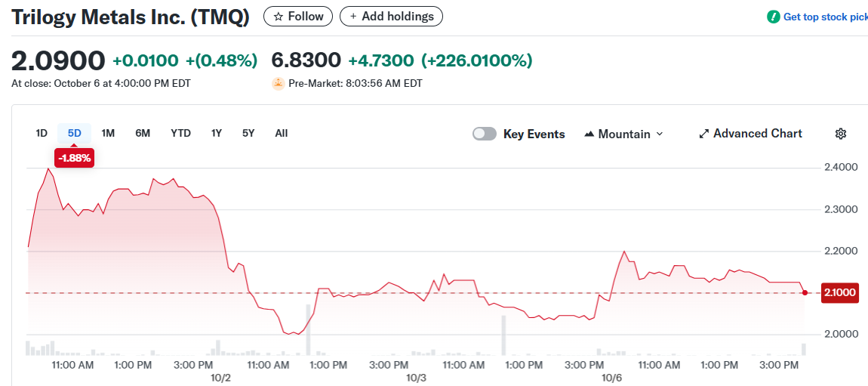Open chart settings gear icon
This screenshot has width=868, height=386.
click(841, 134)
